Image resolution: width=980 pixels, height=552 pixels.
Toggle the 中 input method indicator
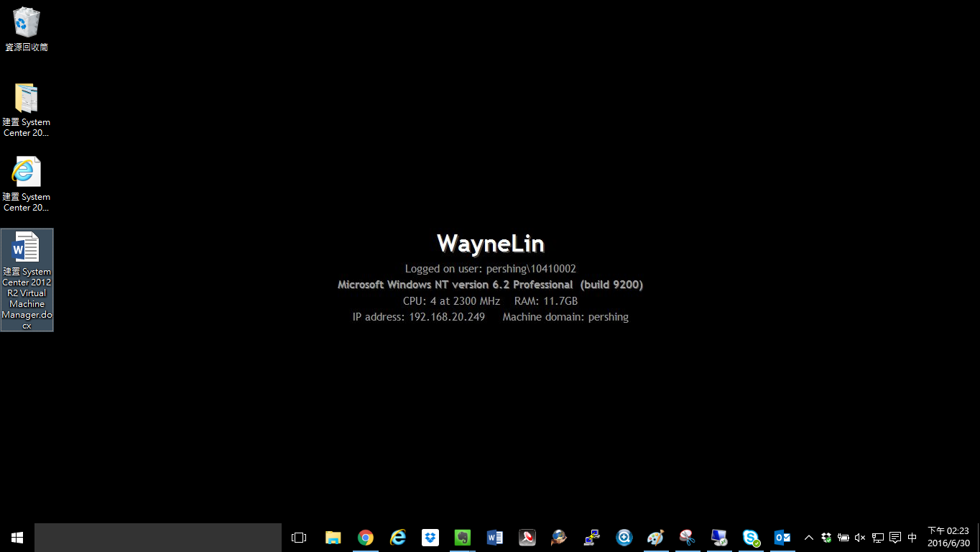(912, 538)
